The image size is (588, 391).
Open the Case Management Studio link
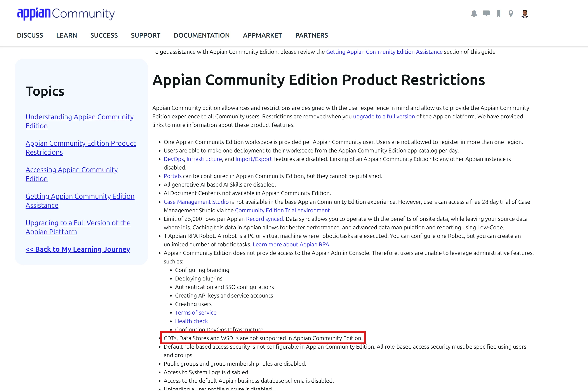[196, 202]
